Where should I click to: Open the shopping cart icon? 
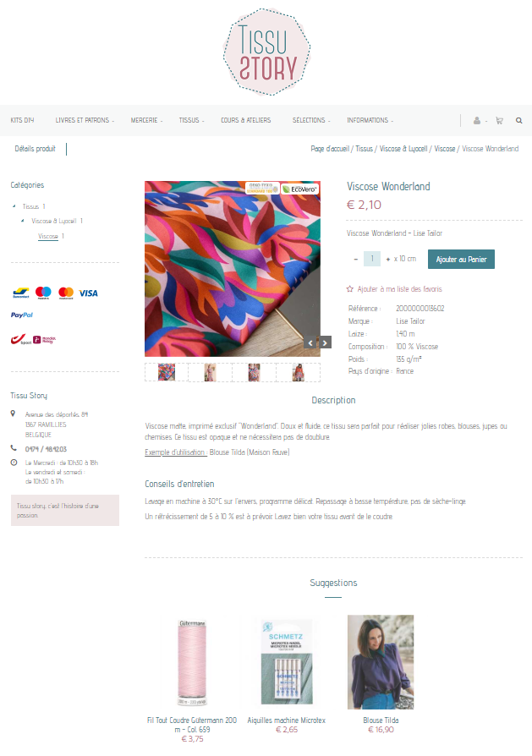pos(499,121)
